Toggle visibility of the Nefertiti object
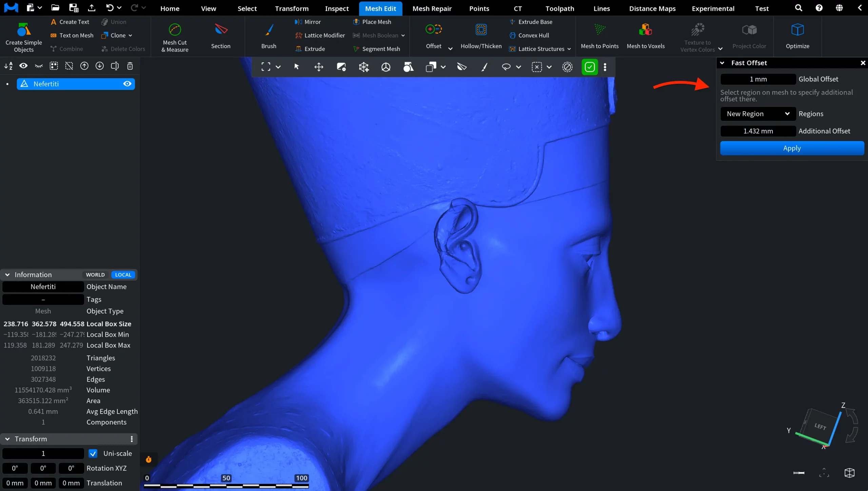Viewport: 868px width, 491px height. (127, 84)
